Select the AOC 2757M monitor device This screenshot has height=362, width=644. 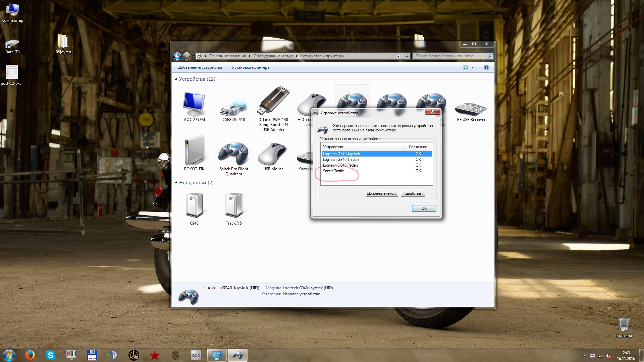[x=194, y=107]
